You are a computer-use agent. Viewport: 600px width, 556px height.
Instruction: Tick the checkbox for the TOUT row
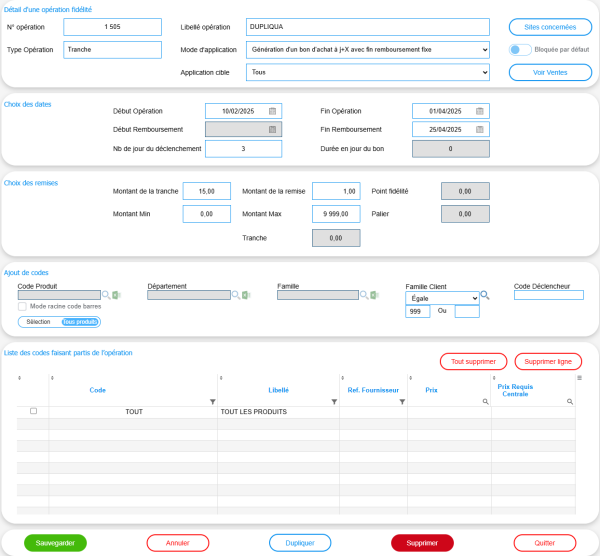[34, 411]
